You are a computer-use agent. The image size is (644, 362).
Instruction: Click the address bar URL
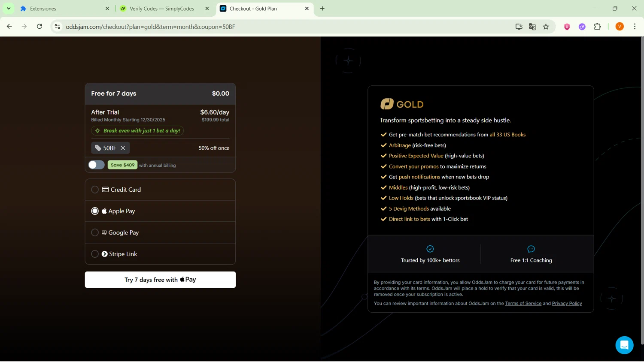pos(150,27)
